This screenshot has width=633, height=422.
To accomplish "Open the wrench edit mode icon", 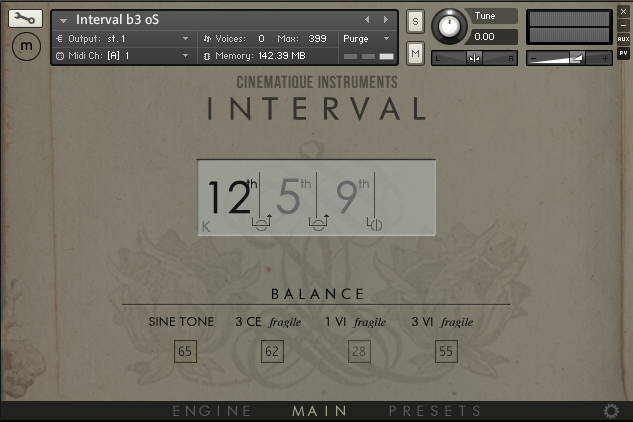I will 25,19.
